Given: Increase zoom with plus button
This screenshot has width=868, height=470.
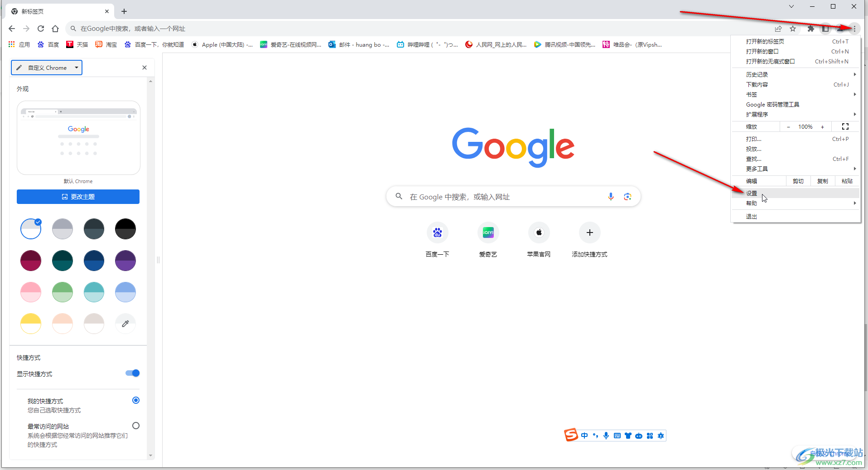Looking at the screenshot, I should point(823,126).
